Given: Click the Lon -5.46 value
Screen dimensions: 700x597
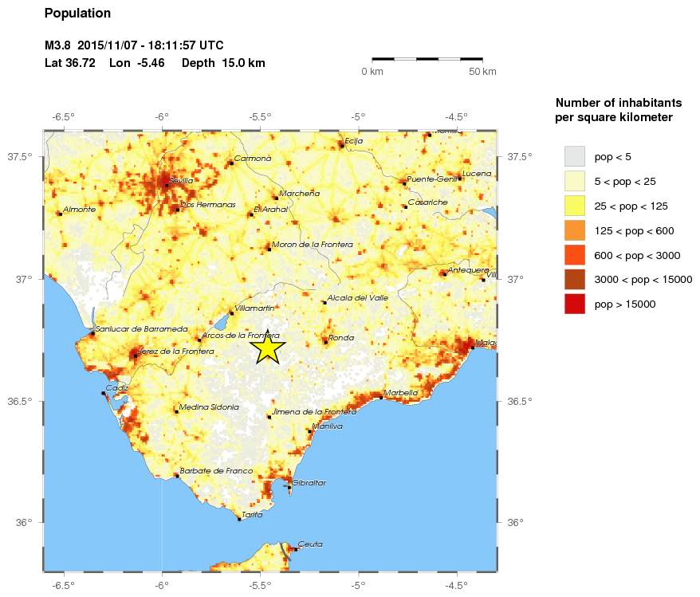Looking at the screenshot, I should pos(136,63).
